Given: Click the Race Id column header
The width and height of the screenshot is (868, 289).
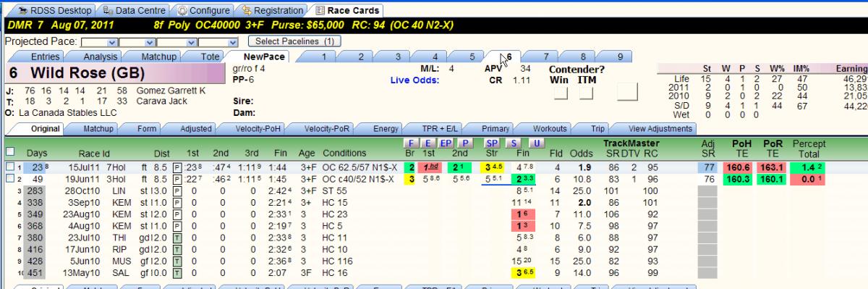Looking at the screenshot, I should 95,154.
